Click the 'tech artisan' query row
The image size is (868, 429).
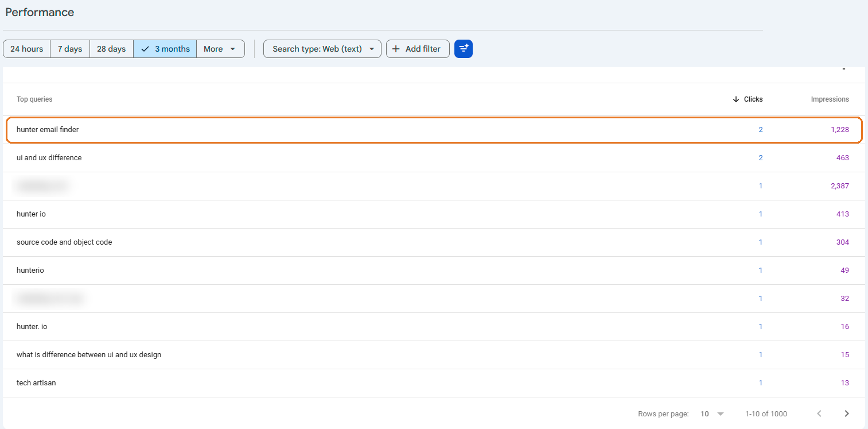click(434, 383)
